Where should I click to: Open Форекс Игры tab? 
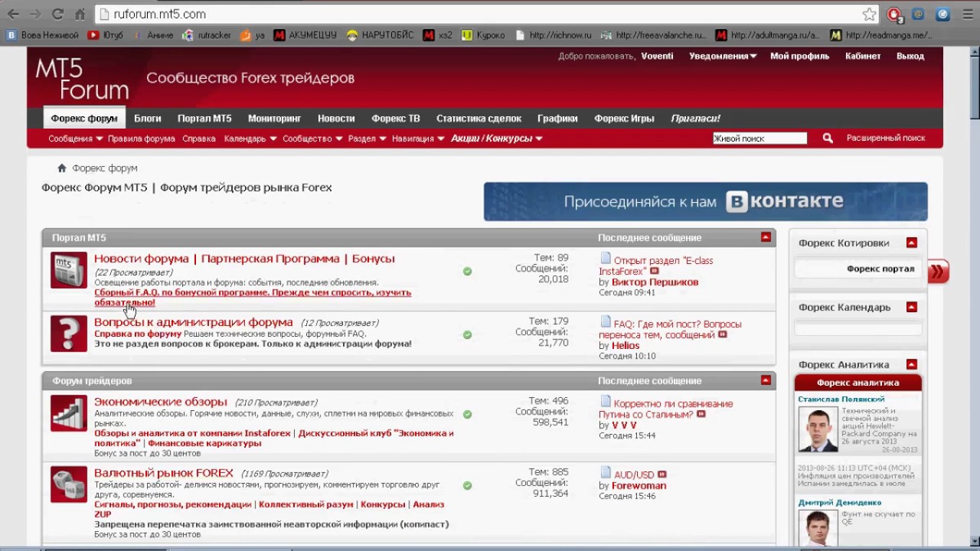[624, 119]
